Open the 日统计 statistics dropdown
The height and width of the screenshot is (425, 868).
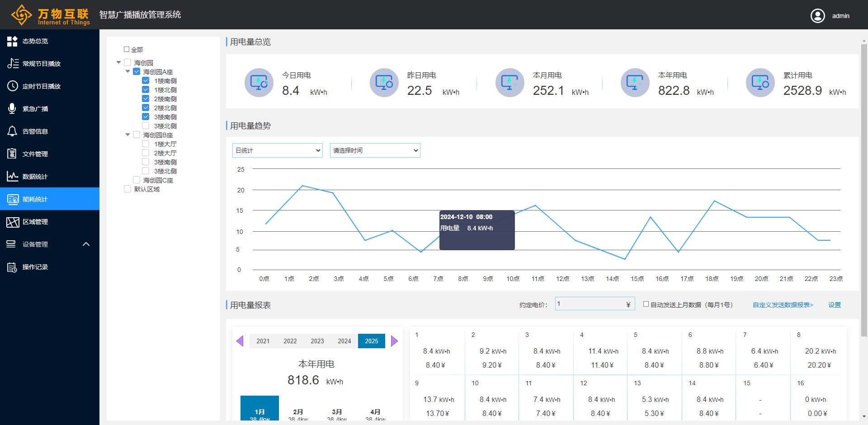tap(278, 150)
